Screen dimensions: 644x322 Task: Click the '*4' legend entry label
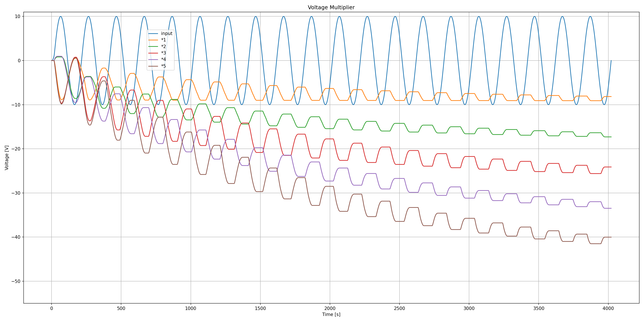(164, 59)
